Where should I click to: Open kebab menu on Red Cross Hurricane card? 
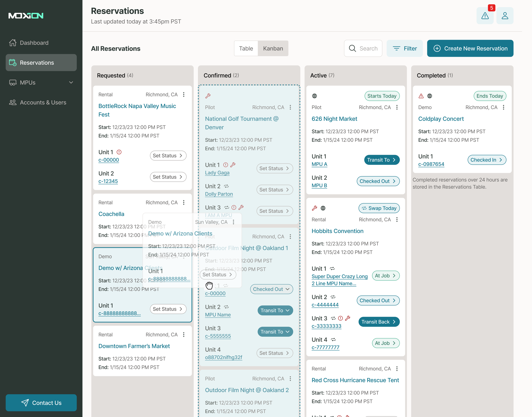(397, 369)
